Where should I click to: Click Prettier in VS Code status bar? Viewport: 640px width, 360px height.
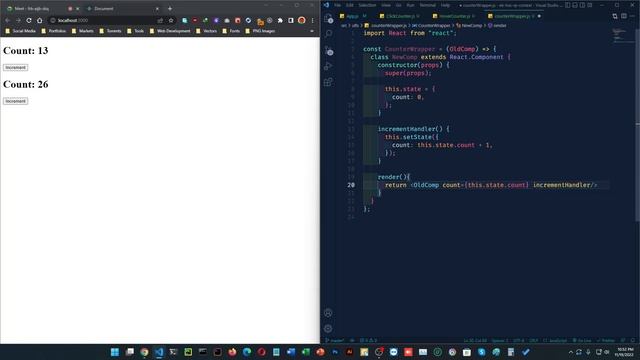tap(606, 340)
